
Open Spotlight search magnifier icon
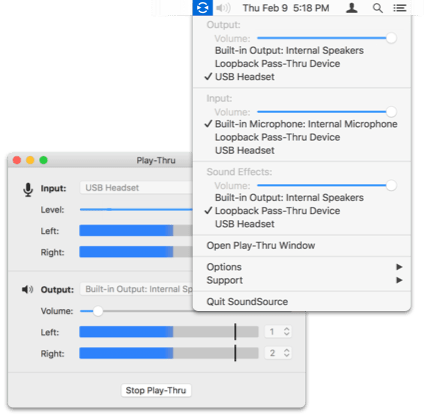click(x=377, y=8)
